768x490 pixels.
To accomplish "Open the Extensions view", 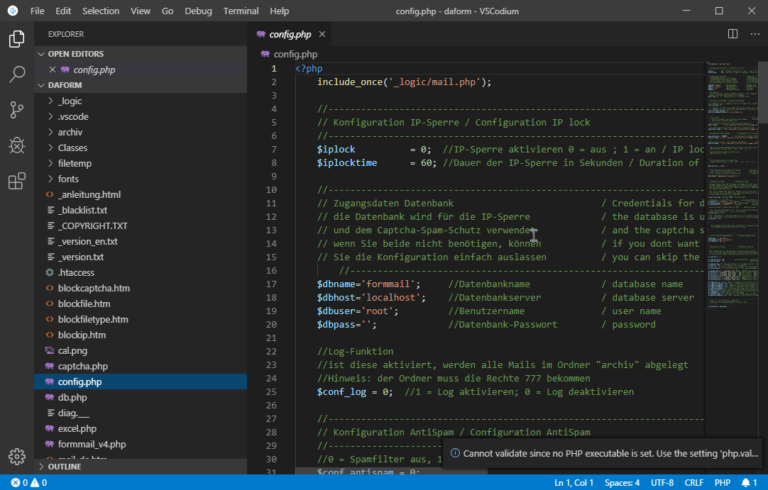I will 17,181.
